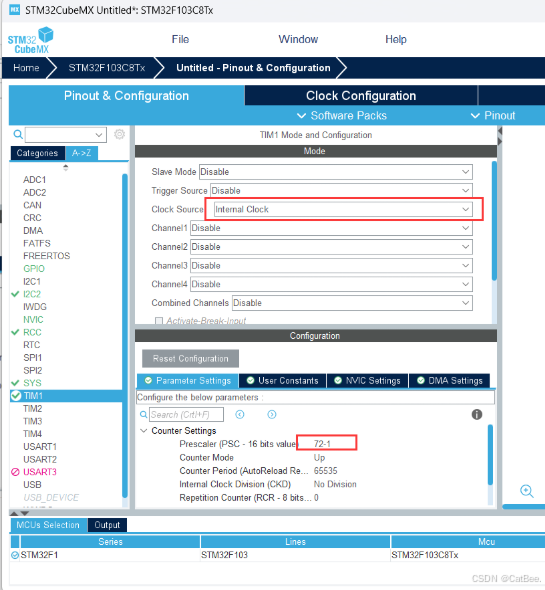Open the Channel3 dropdown
The height and width of the screenshot is (590, 545).
tap(331, 266)
